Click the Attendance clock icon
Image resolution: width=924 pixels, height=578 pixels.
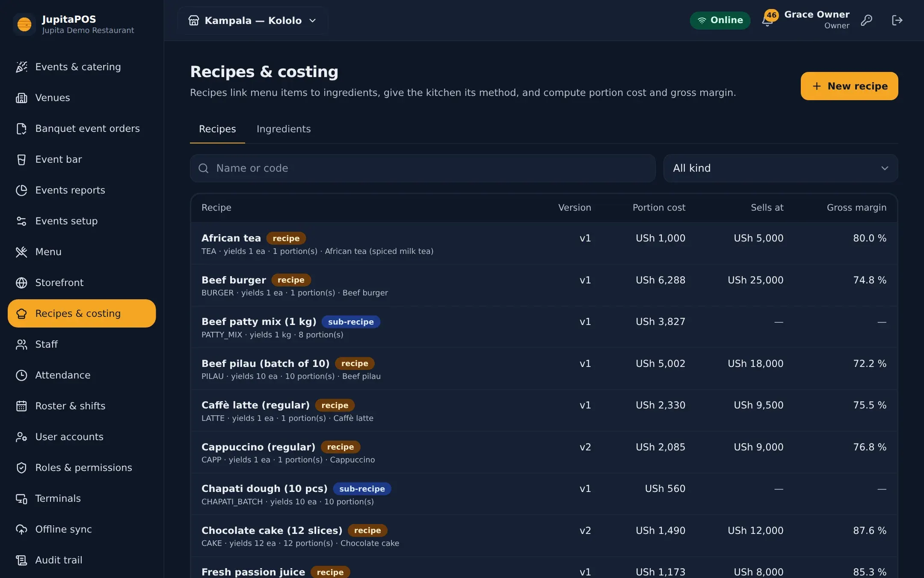pyautogui.click(x=21, y=375)
